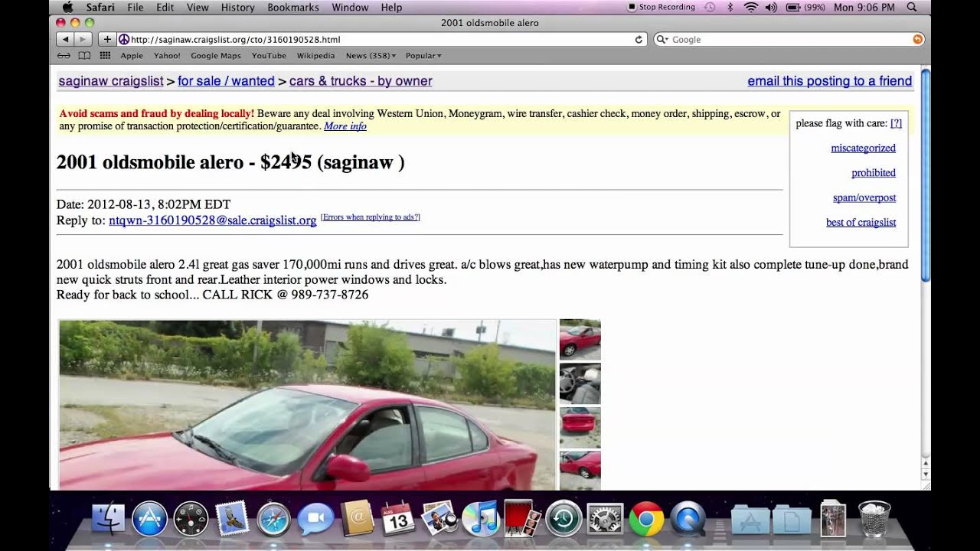This screenshot has width=980, height=551.
Task: Open Wi-Fi status menu
Action: pos(750,7)
